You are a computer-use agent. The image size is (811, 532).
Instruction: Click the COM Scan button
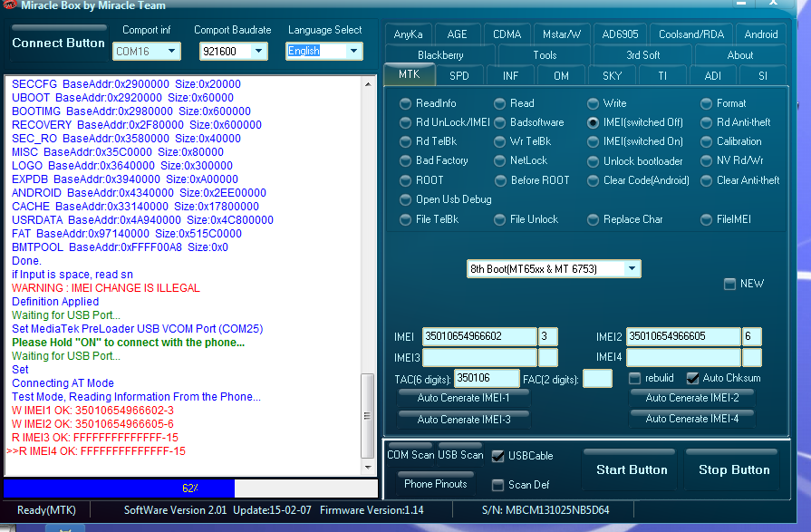410,454
